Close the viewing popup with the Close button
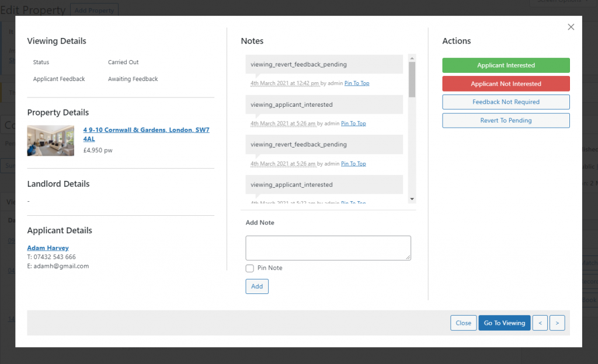This screenshot has width=598, height=364. 463,323
